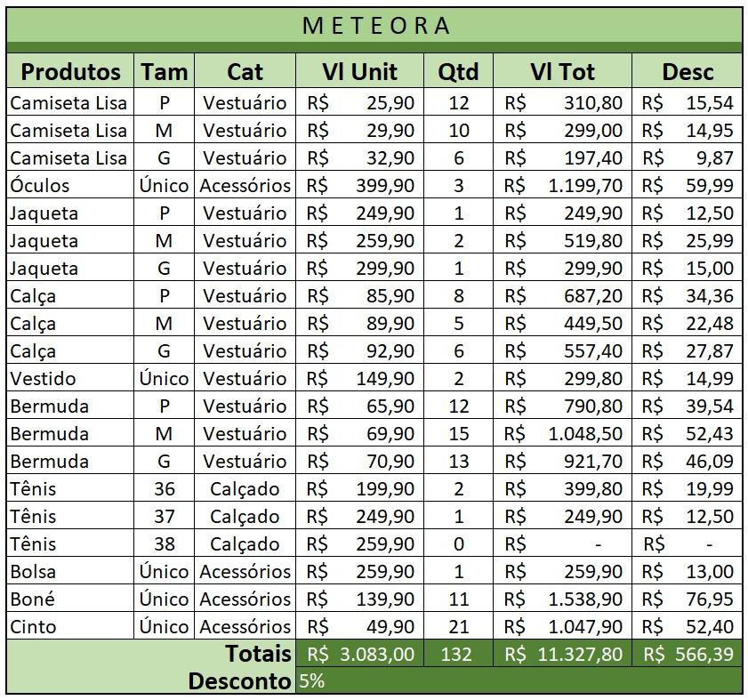Click the Óculos product cell
The image size is (748, 700).
(71, 185)
